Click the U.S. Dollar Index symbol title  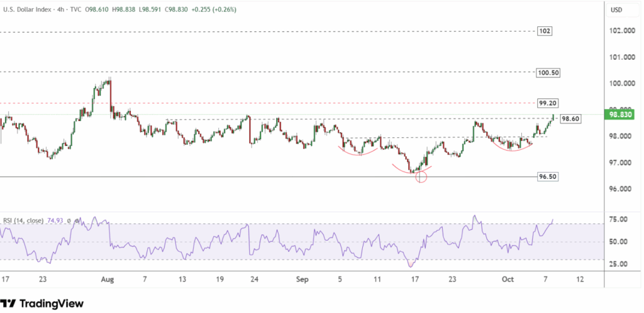[28, 11]
